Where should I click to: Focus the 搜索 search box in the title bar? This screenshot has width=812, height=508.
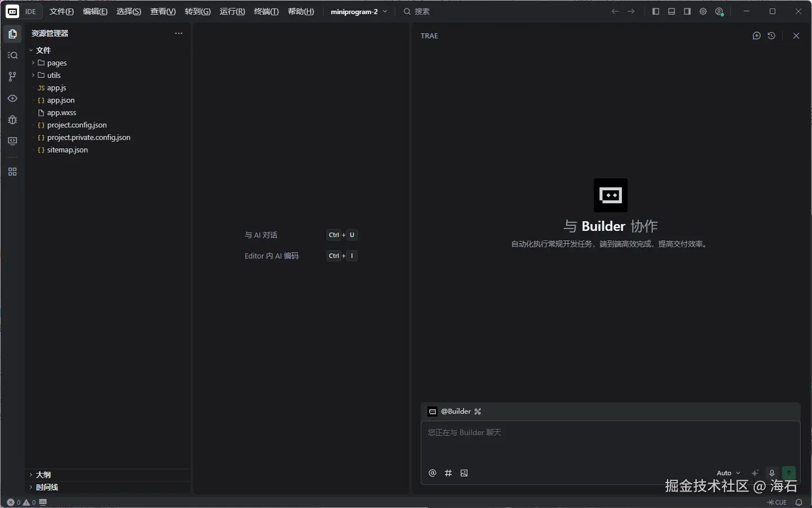coord(416,11)
